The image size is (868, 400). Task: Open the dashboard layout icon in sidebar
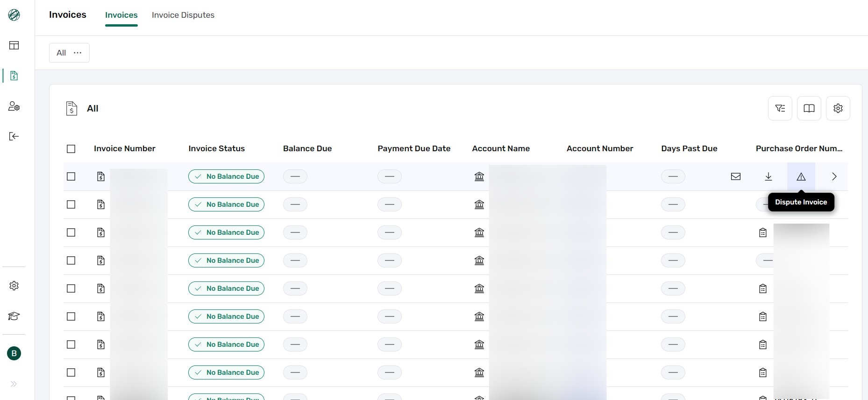coord(14,45)
